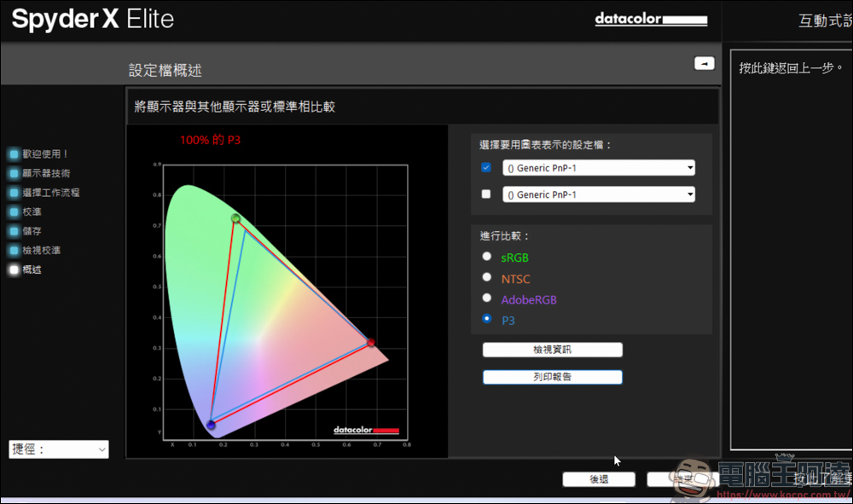
Task: Click the 檢視資訊 button
Action: [x=552, y=350]
